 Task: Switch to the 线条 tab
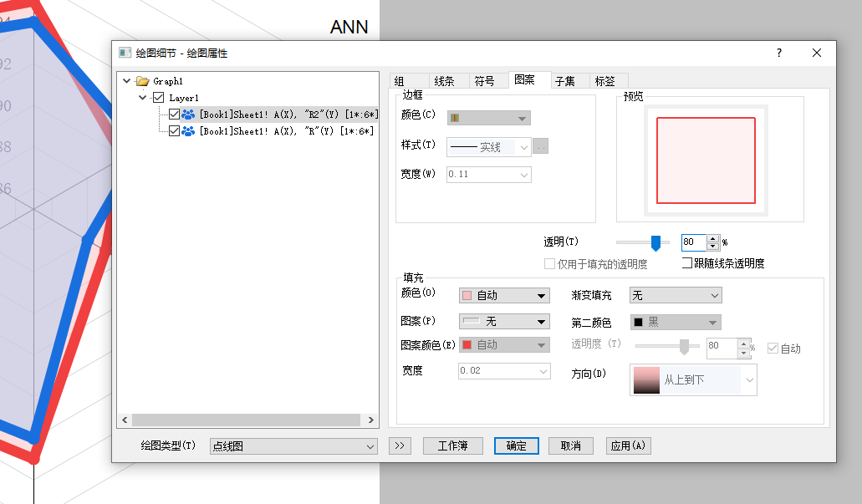[449, 81]
